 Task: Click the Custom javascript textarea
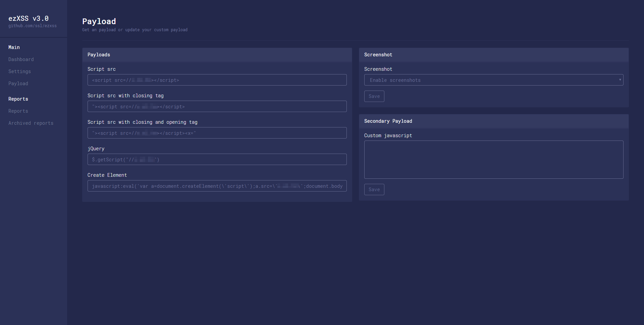click(x=494, y=160)
